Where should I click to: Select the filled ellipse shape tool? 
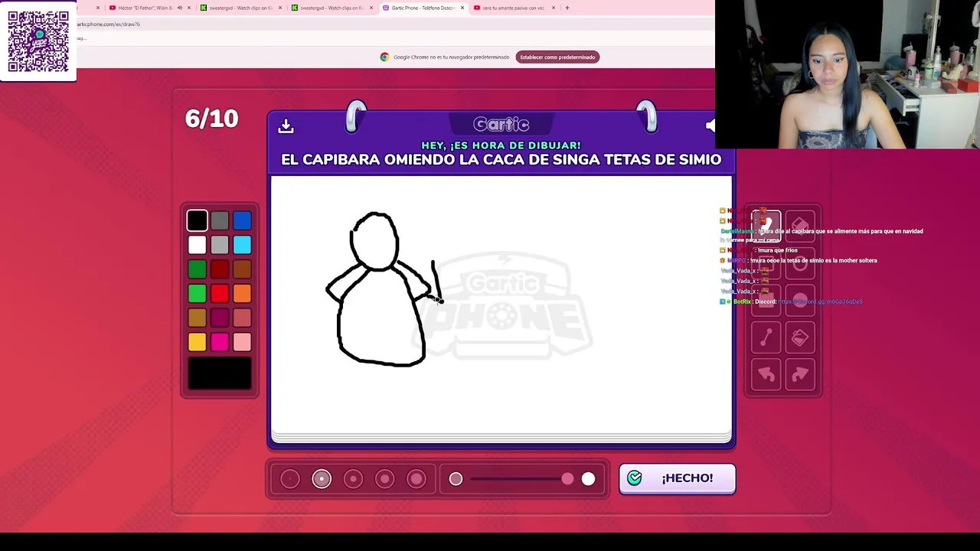tap(800, 300)
